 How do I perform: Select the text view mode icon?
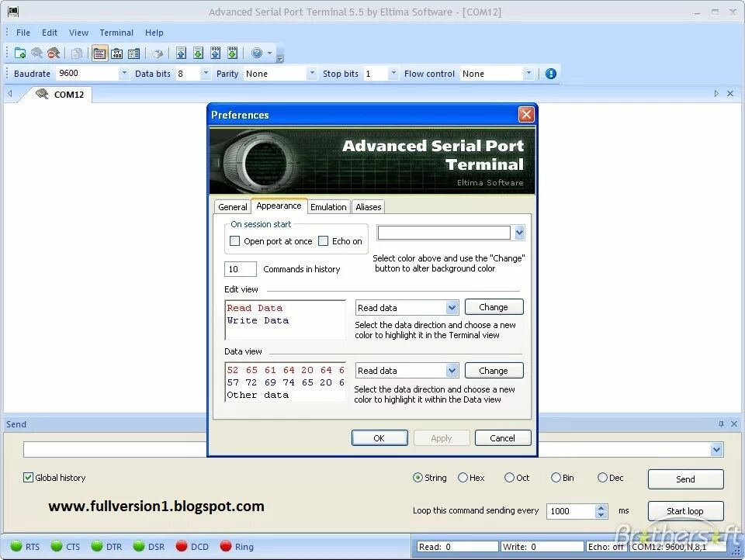99,54
